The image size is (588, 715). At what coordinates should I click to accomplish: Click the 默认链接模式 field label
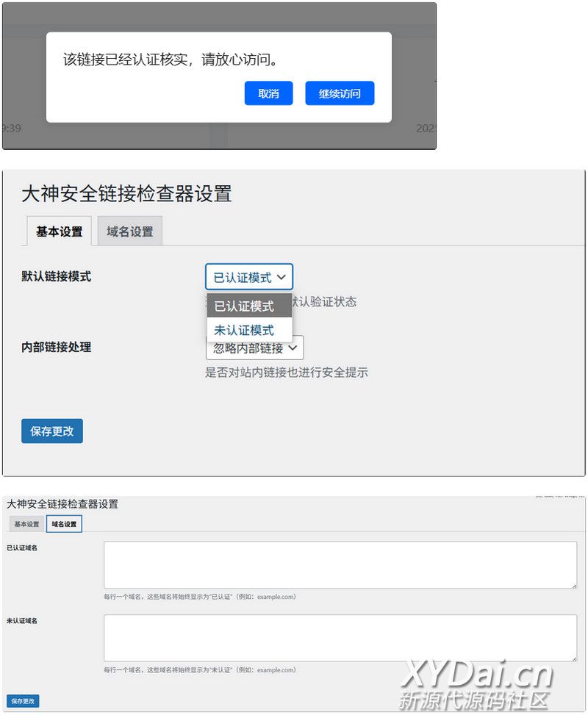(x=57, y=277)
